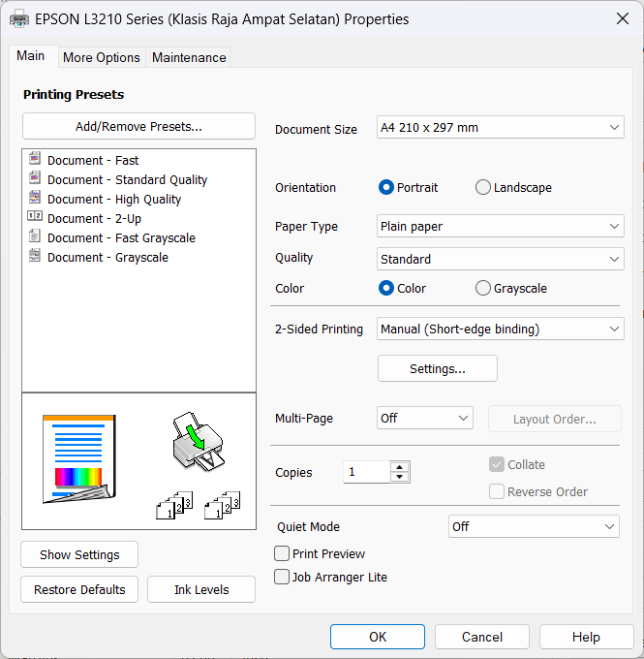This screenshot has height=659, width=644.
Task: Select the Document - 2-Up preset icon
Action: pyautogui.click(x=35, y=218)
